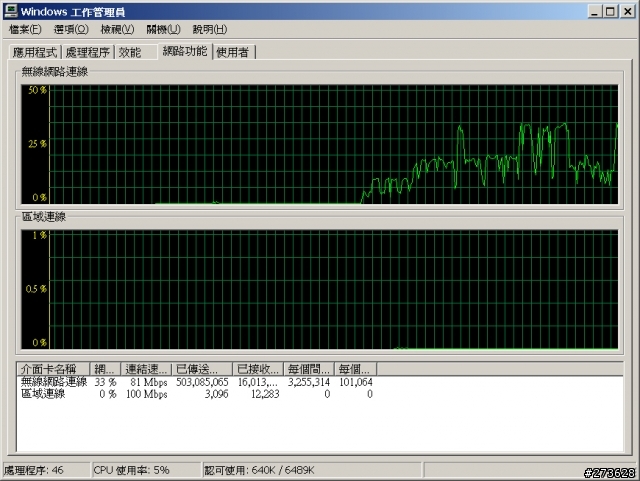Sort by 每個間... column header
This screenshot has width=640, height=481.
(309, 369)
